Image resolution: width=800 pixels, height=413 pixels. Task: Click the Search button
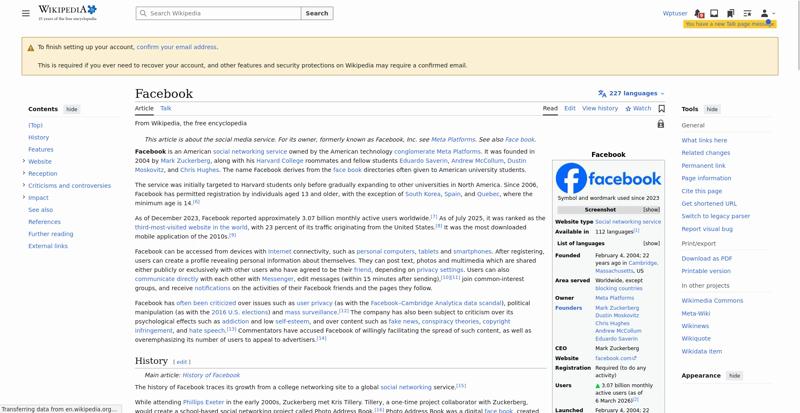(x=317, y=13)
